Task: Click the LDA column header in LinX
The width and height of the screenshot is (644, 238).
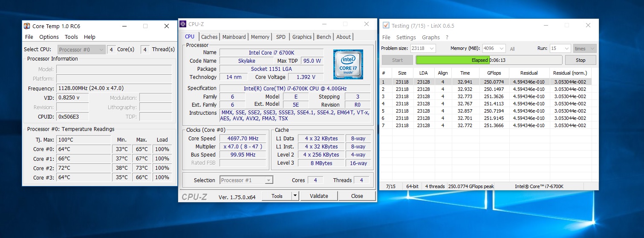Action: click(x=423, y=73)
